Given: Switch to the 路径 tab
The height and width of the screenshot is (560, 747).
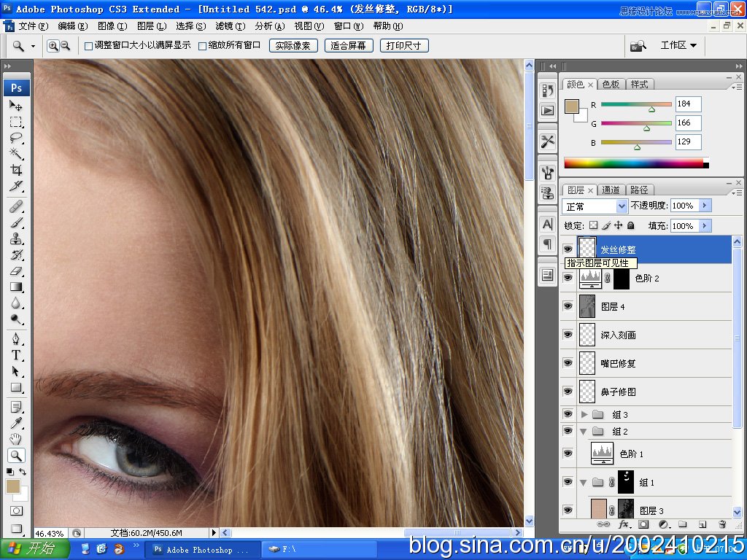Looking at the screenshot, I should click(639, 190).
